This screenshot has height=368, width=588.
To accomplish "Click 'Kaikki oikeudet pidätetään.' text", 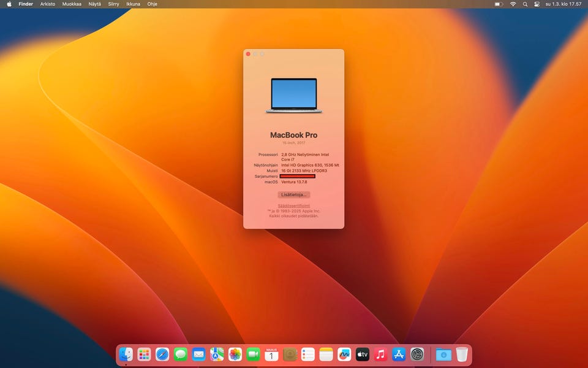I will click(294, 217).
